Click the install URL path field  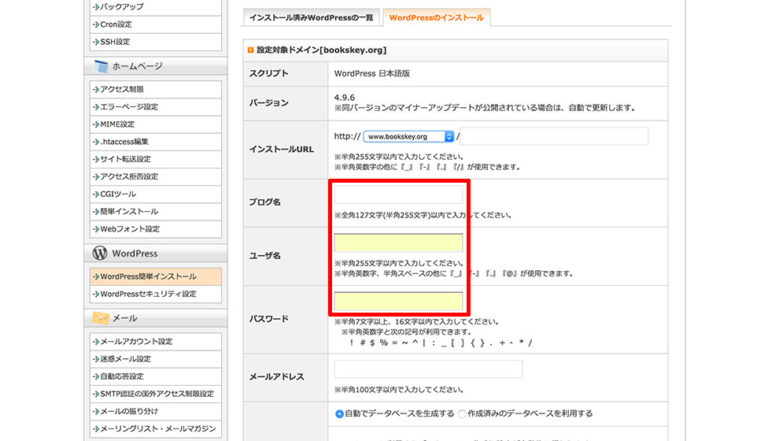click(x=555, y=136)
